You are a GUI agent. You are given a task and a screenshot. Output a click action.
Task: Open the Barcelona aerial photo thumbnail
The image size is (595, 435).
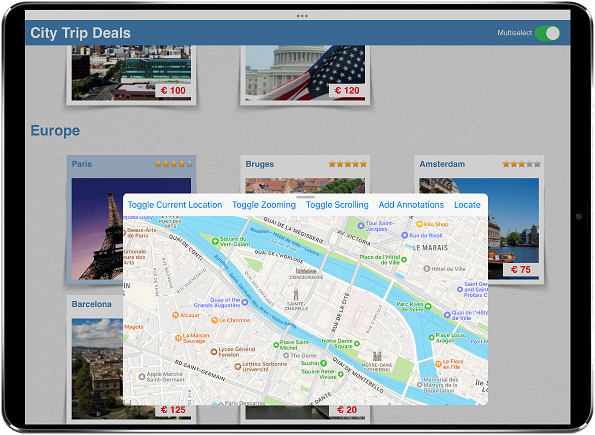pos(97,368)
